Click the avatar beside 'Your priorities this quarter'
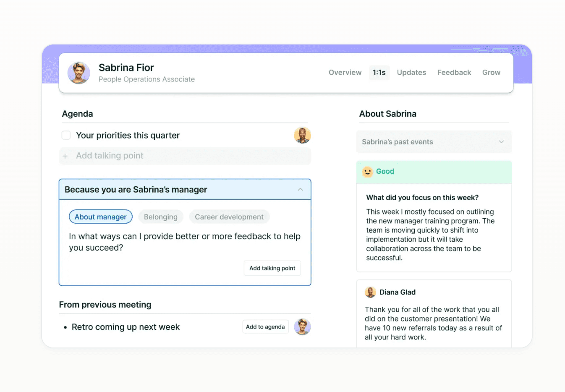565x392 pixels. (x=302, y=135)
